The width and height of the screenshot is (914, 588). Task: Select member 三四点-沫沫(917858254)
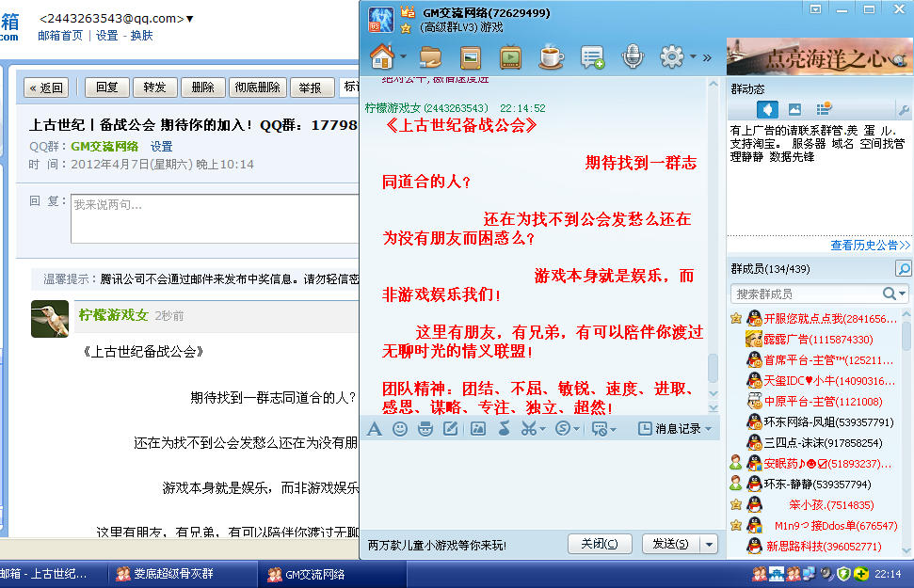pos(814,443)
